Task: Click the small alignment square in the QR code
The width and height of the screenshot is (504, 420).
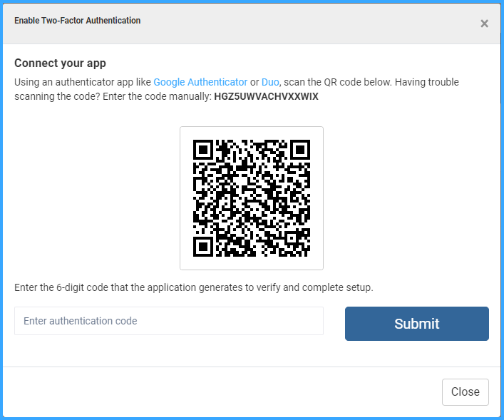Action: click(x=292, y=238)
